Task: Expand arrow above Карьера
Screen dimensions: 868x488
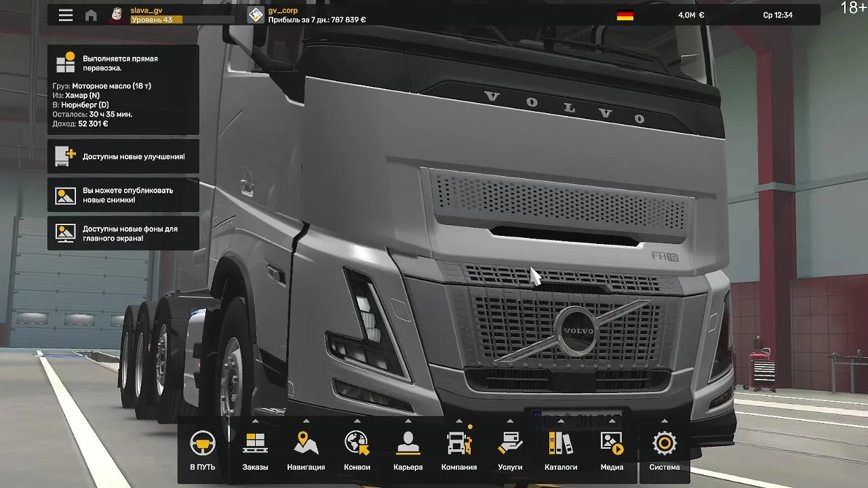Action: coord(408,421)
